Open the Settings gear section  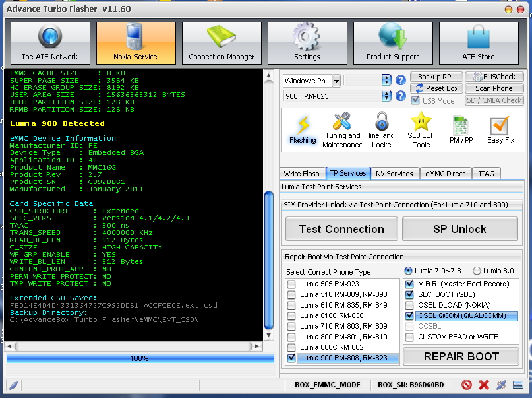pos(307,43)
